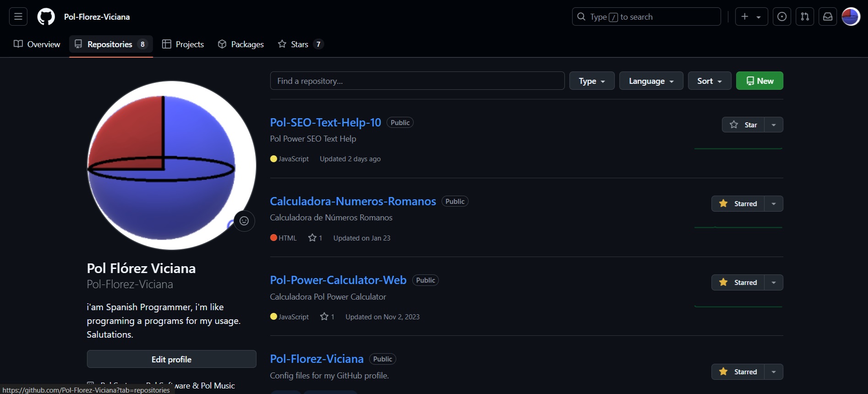Open the Pol-Florez-Viciana repository link

click(317, 359)
